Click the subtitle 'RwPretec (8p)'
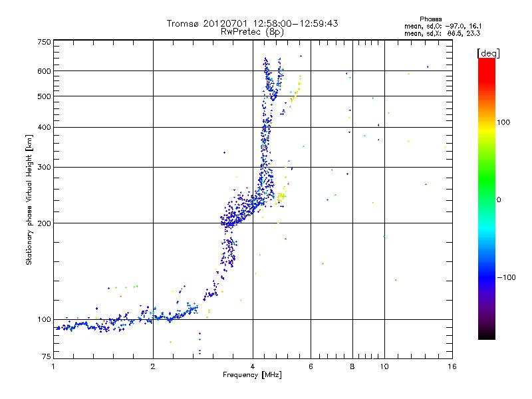Viewport: 532px width, 399px height. [252, 32]
